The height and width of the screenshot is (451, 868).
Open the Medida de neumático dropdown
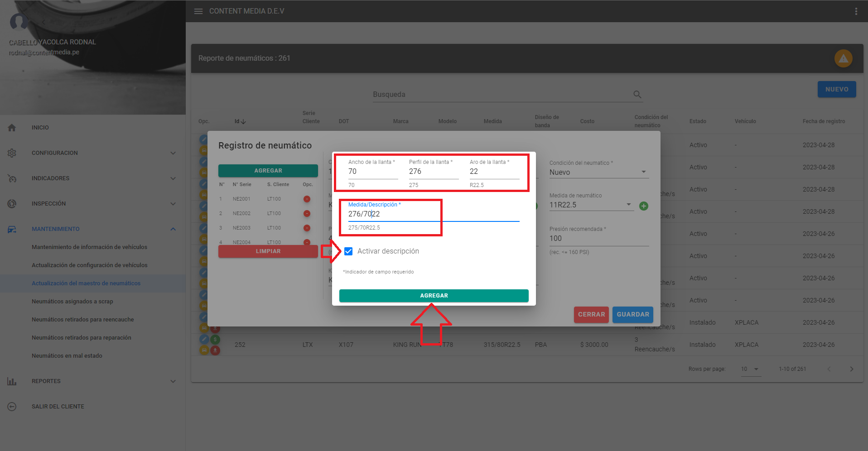(x=590, y=205)
